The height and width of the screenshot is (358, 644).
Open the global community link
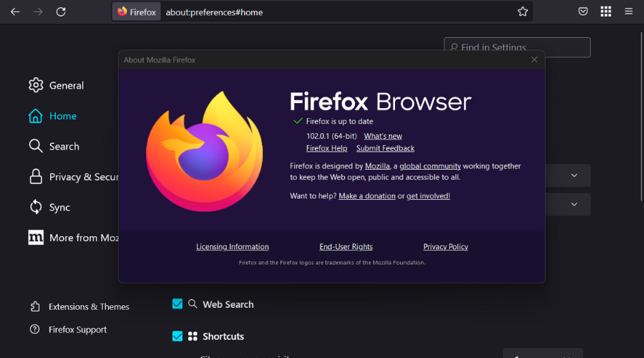(x=430, y=166)
